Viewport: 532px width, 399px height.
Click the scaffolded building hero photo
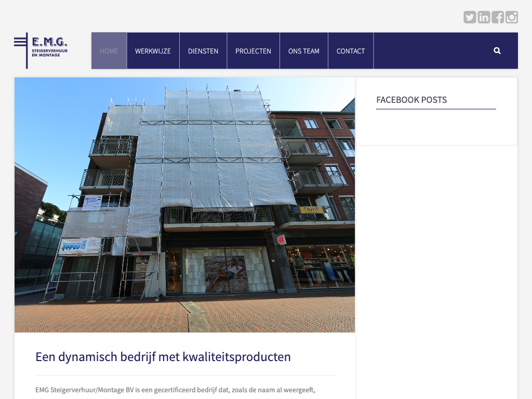tap(184, 205)
